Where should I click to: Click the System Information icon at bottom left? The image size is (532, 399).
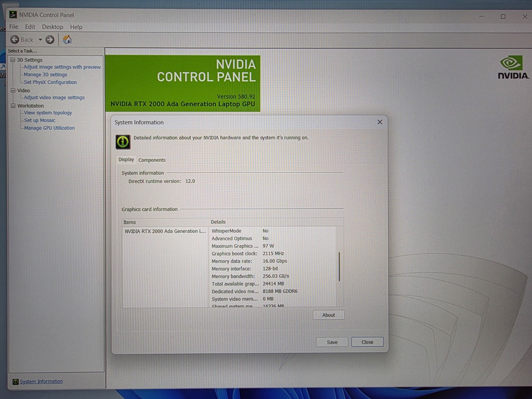point(15,382)
